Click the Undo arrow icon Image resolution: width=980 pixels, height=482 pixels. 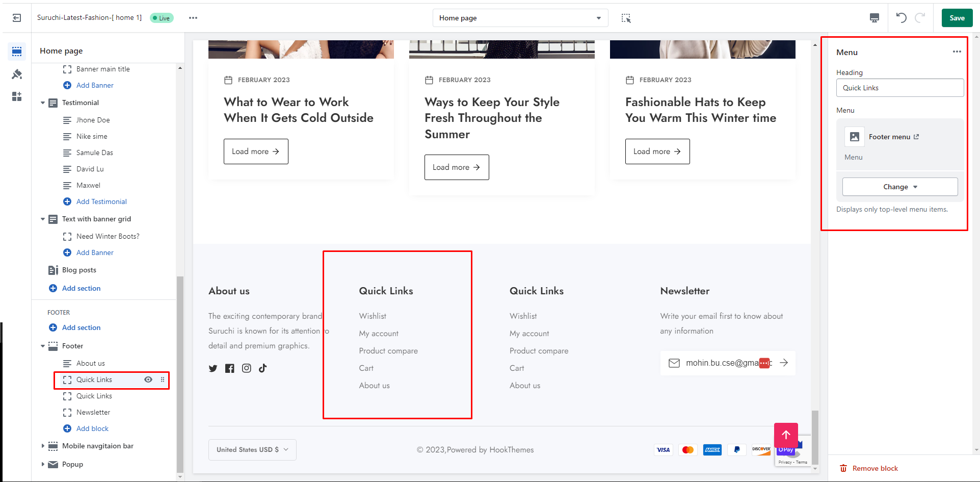(901, 18)
